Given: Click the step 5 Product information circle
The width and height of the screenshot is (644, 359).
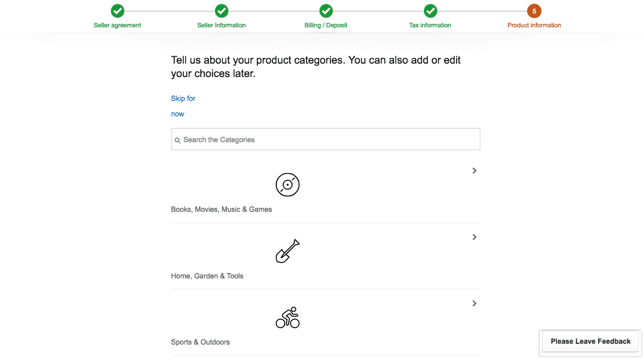Looking at the screenshot, I should pos(534,11).
